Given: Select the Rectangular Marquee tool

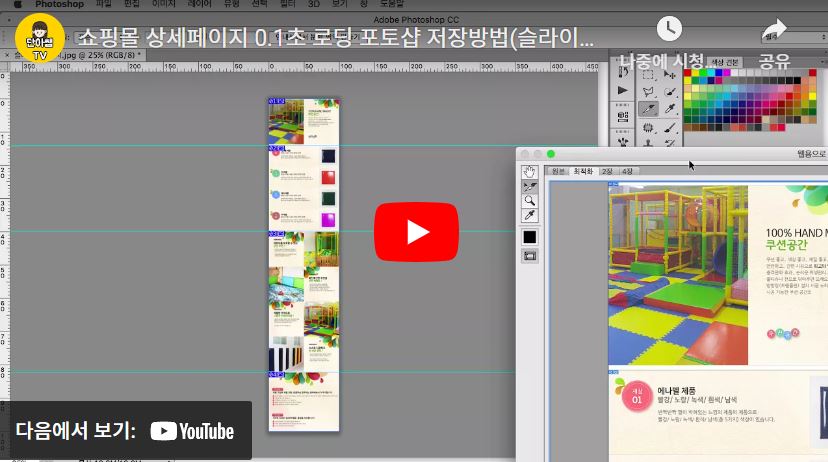Looking at the screenshot, I should click(x=648, y=75).
